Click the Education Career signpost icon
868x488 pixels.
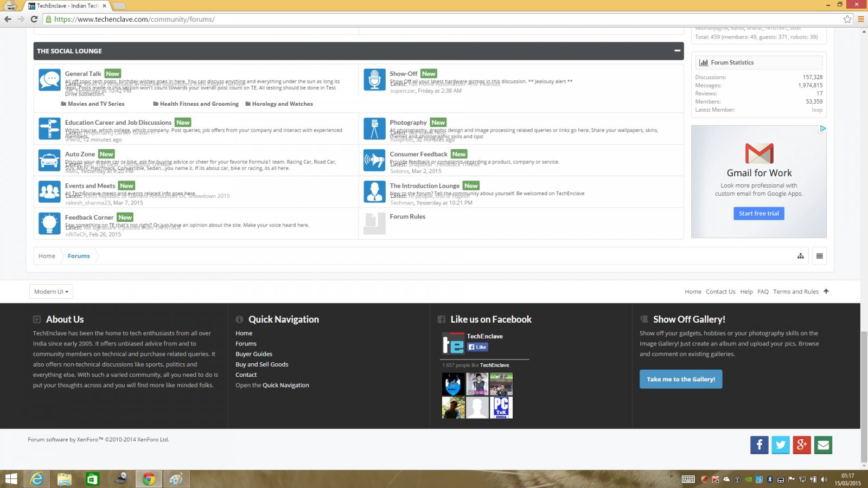pos(49,129)
